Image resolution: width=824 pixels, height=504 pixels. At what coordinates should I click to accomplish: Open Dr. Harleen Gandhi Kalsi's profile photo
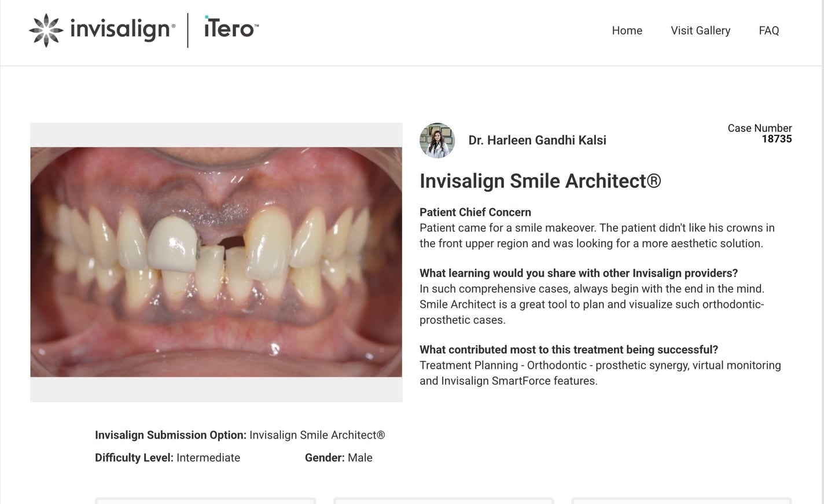(x=437, y=141)
